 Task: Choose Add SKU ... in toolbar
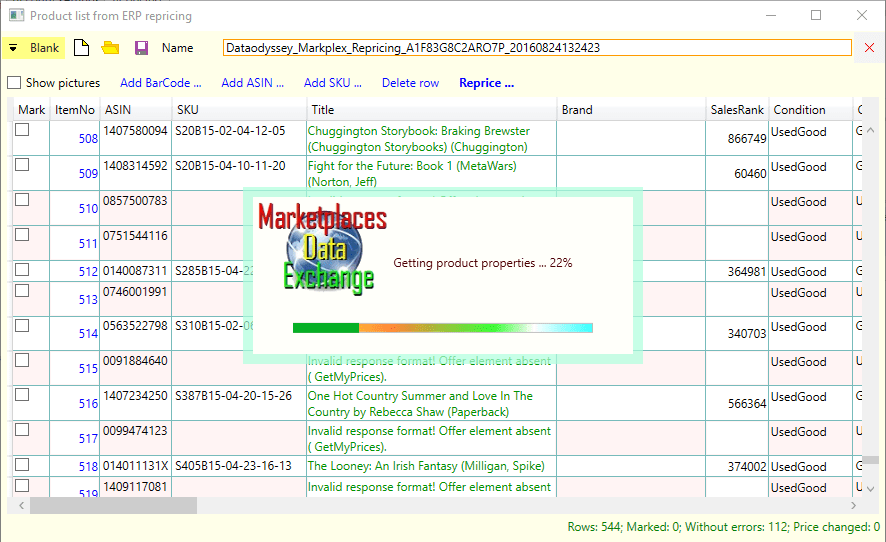point(333,83)
